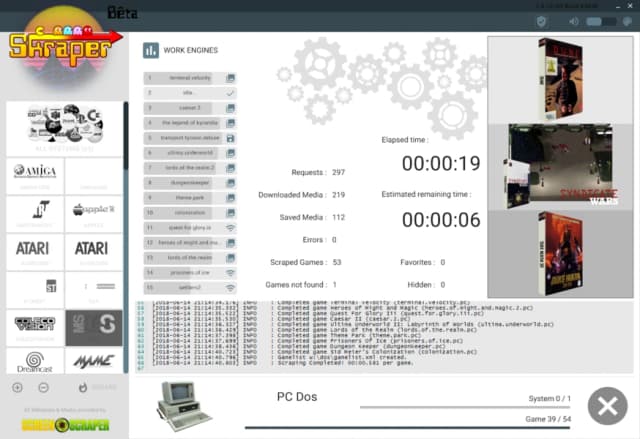Select the MAME system tile
The width and height of the screenshot is (640, 439).
[x=93, y=361]
